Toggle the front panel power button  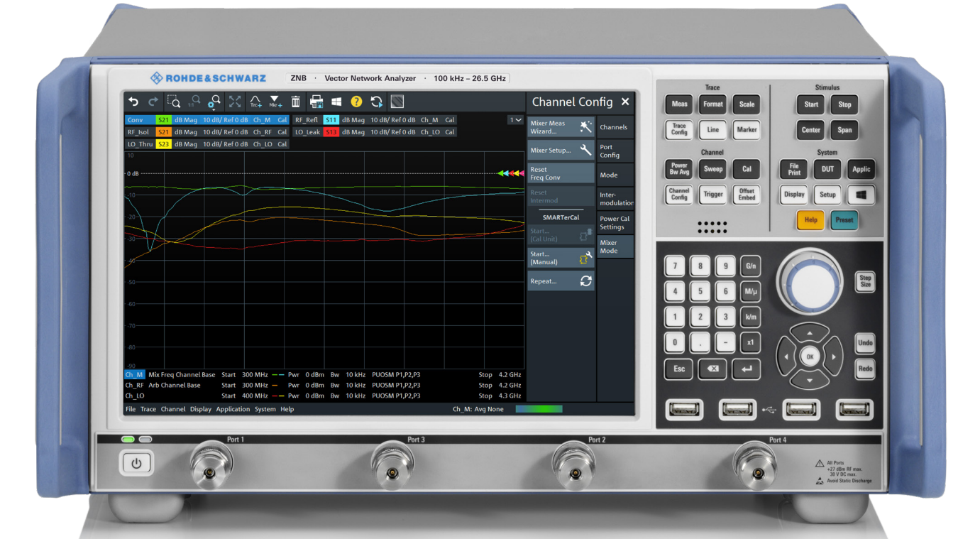[x=136, y=463]
